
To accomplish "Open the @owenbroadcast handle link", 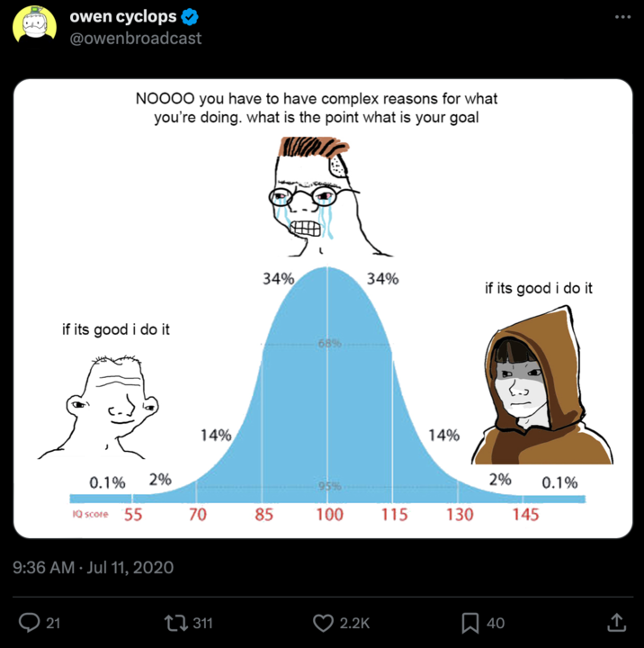I will (135, 39).
